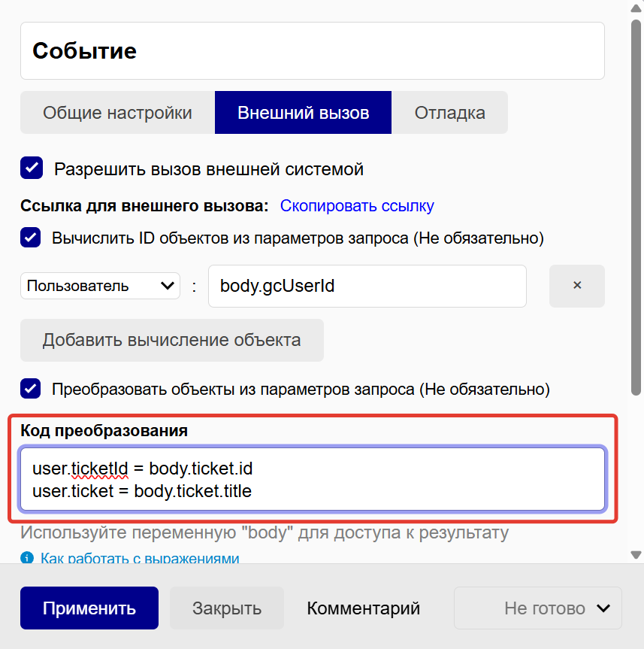Viewport: 644px width, 649px height.
Task: Select the Внешний вызов tab
Action: pyautogui.click(x=303, y=113)
